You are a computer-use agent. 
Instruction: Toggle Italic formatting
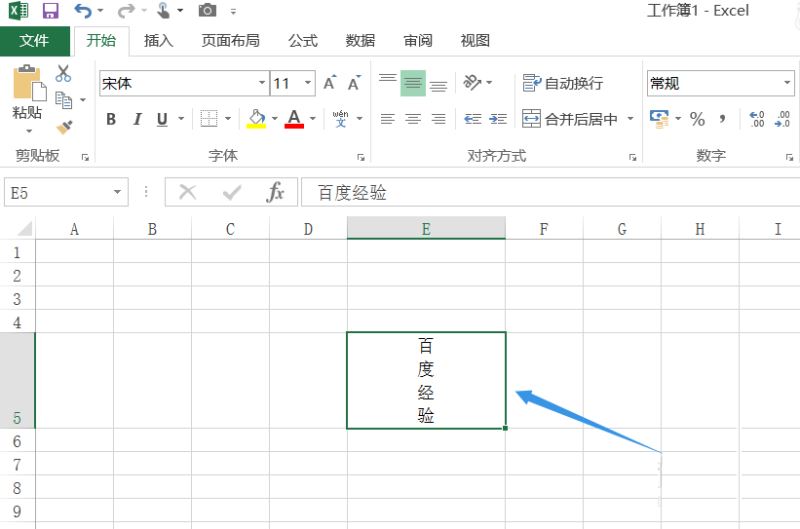pyautogui.click(x=137, y=119)
